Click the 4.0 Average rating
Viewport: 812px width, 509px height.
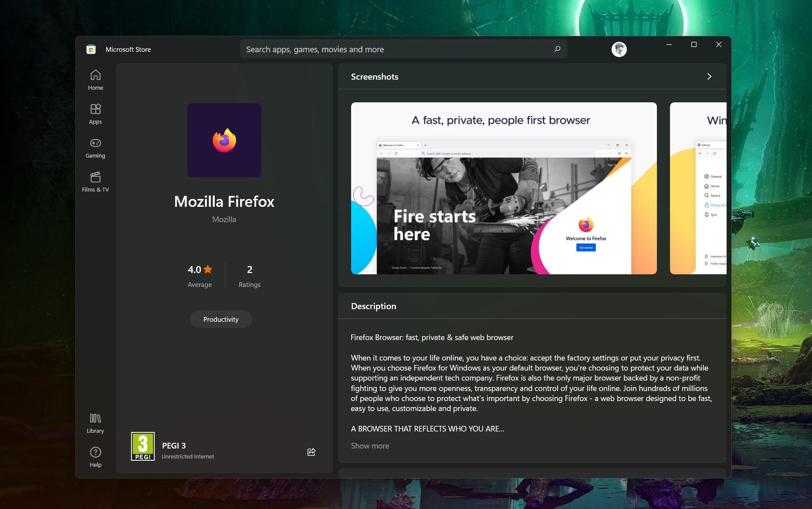click(200, 276)
